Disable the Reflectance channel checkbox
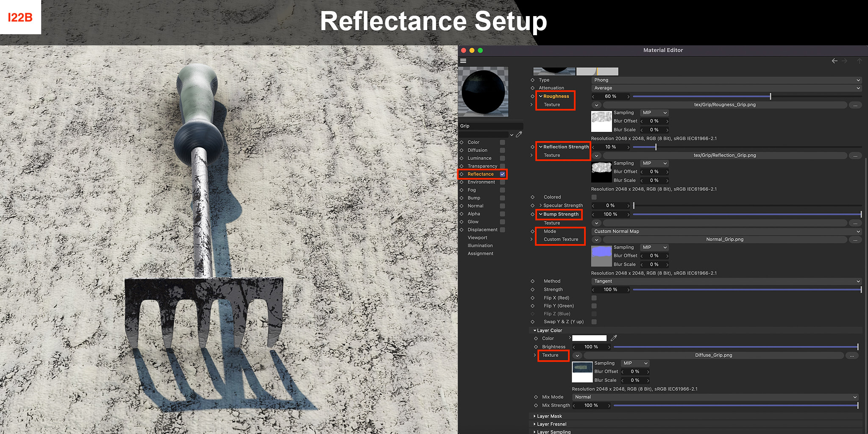This screenshot has width=868, height=434. click(x=503, y=174)
